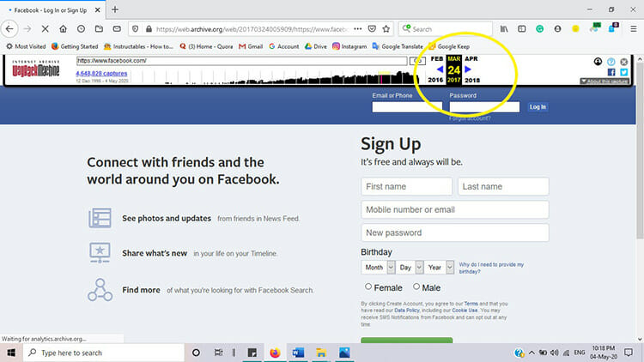Open Microsoft Word from the taskbar
The width and height of the screenshot is (644, 362).
tap(298, 353)
